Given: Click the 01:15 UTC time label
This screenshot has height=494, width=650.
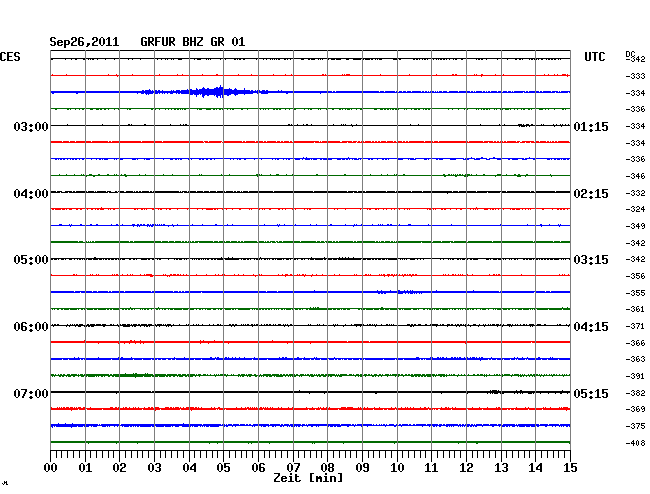Looking at the screenshot, I should [591, 126].
